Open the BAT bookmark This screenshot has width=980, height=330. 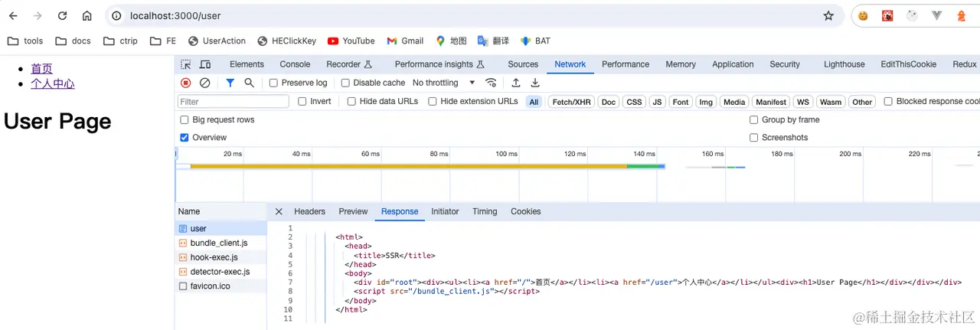point(535,41)
